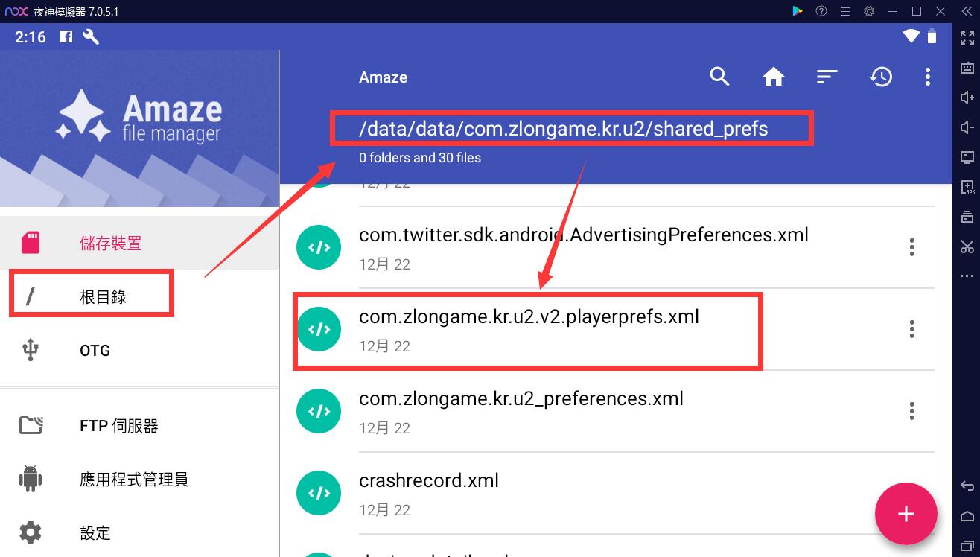Select file icon of com.twitter.sdk.android.AdvertisingPreferences.xml
980x557 pixels.
pyautogui.click(x=319, y=247)
